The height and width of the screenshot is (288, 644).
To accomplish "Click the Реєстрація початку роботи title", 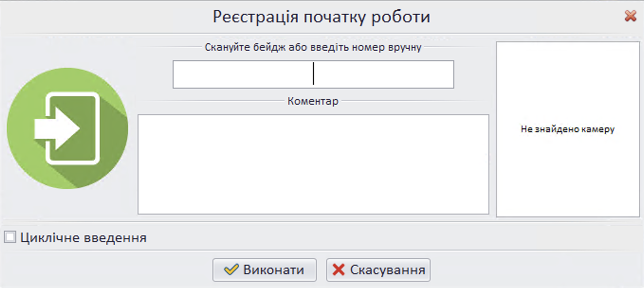I will 321,17.
